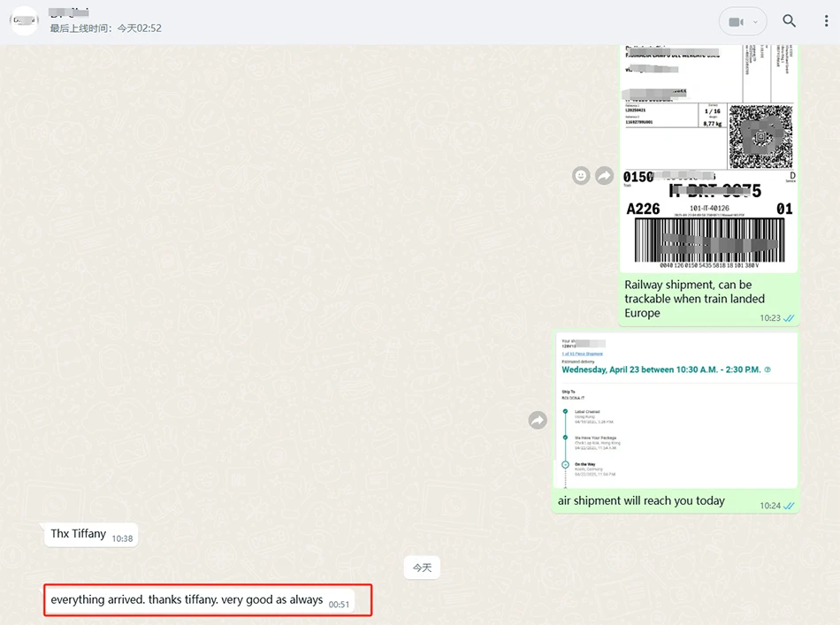This screenshot has width=840, height=625.
Task: Click the QR code on shipping label
Action: (760, 136)
